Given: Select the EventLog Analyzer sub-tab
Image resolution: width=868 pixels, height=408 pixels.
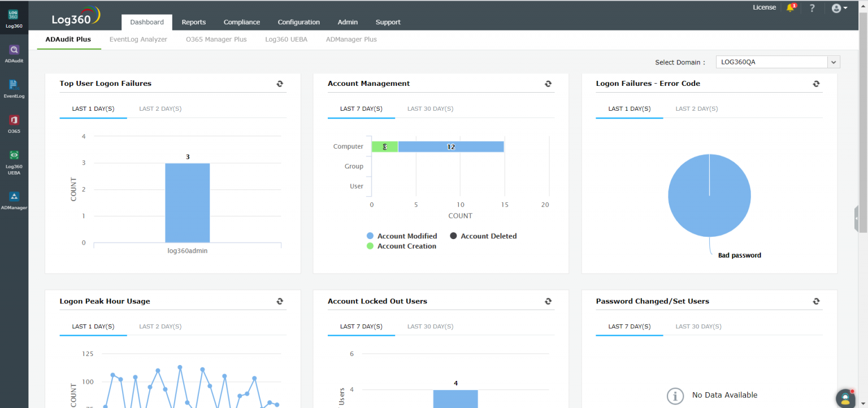Looking at the screenshot, I should (x=138, y=40).
